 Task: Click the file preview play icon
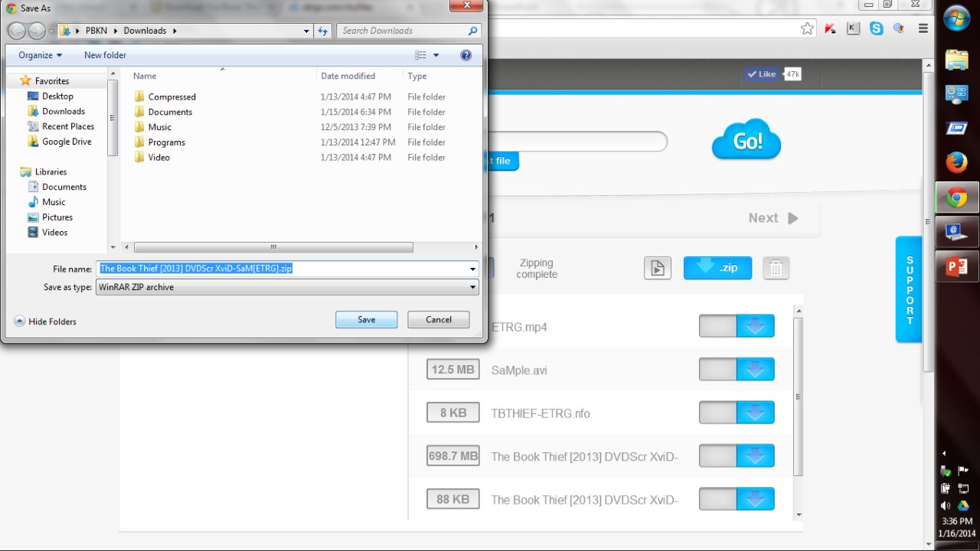pyautogui.click(x=657, y=268)
